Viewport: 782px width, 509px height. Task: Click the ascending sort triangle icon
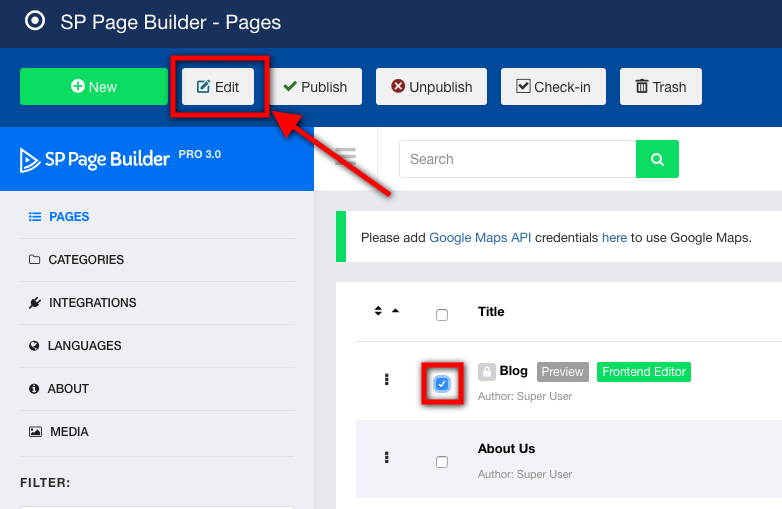(395, 311)
